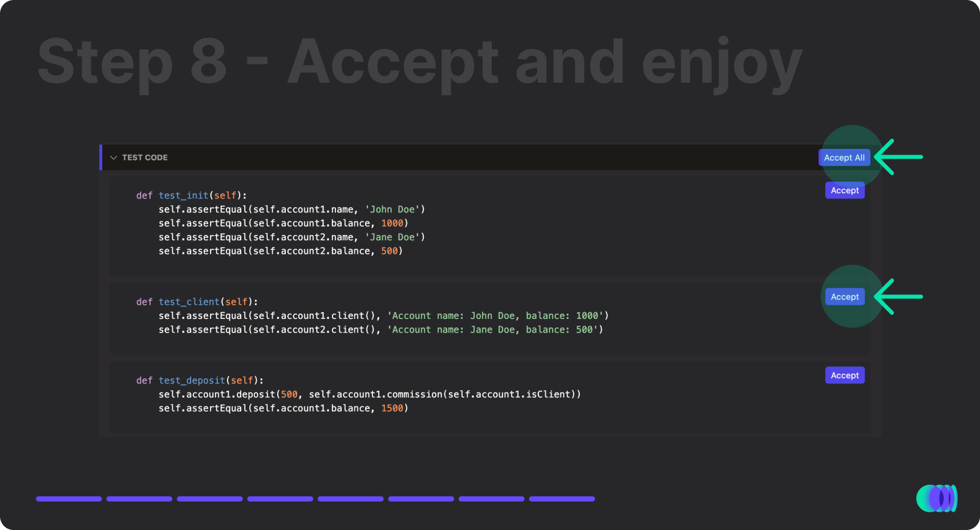The height and width of the screenshot is (530, 980).
Task: Click the line asserting balance 1500
Action: pyautogui.click(x=284, y=408)
